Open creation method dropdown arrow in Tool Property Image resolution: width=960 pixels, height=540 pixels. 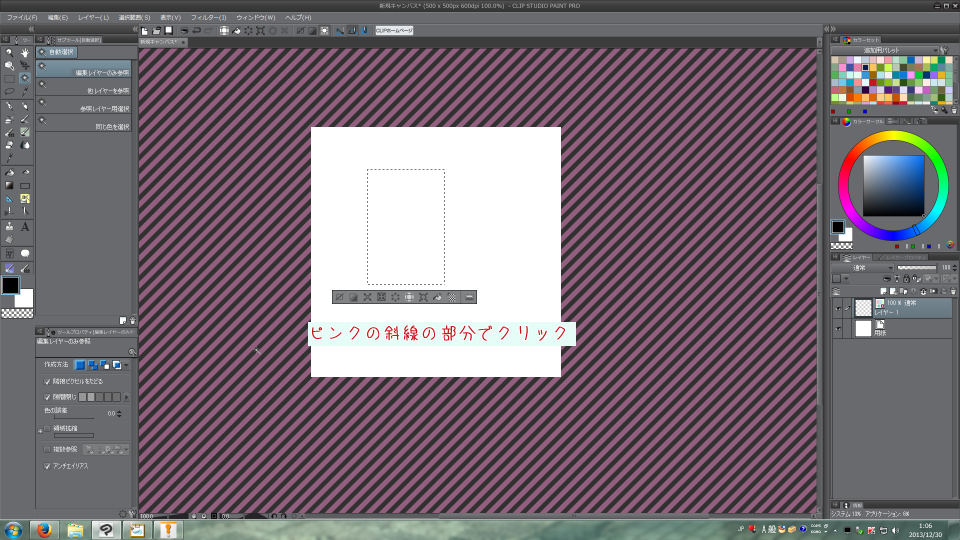point(126,365)
